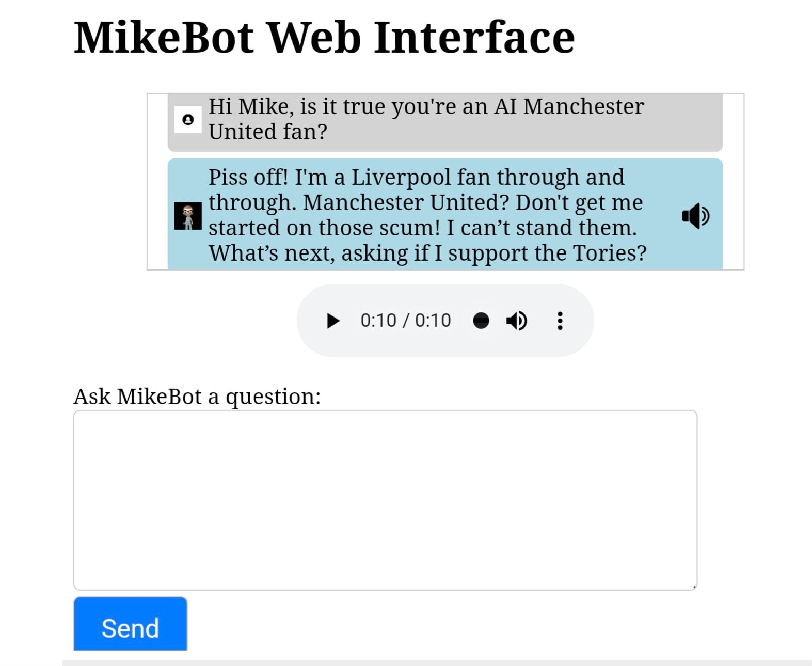Click the text box resize handle
Viewport: 812px width, 666px height.
[x=694, y=587]
